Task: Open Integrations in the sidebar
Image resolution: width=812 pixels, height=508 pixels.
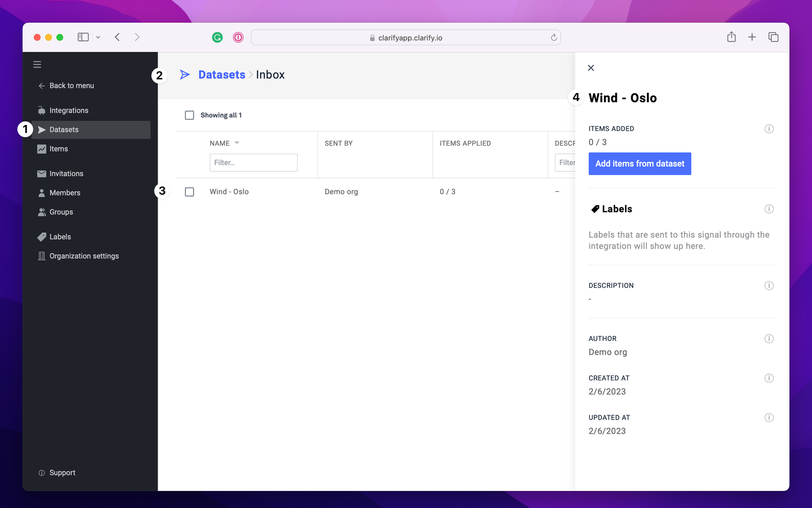Action: click(x=63, y=110)
